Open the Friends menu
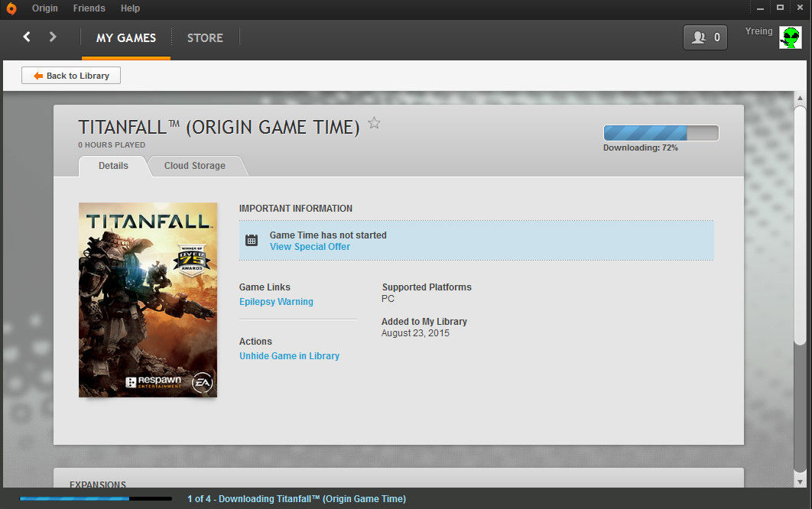812x509 pixels. tap(89, 8)
